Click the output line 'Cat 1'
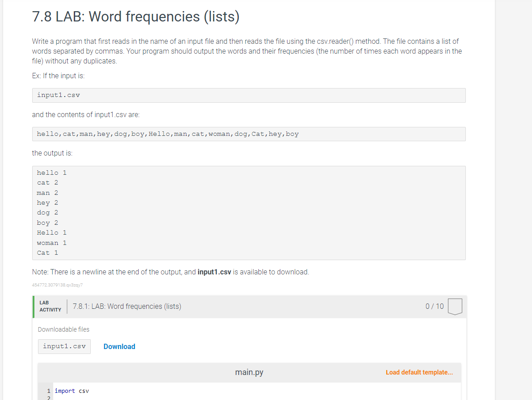532x400 pixels. click(47, 253)
